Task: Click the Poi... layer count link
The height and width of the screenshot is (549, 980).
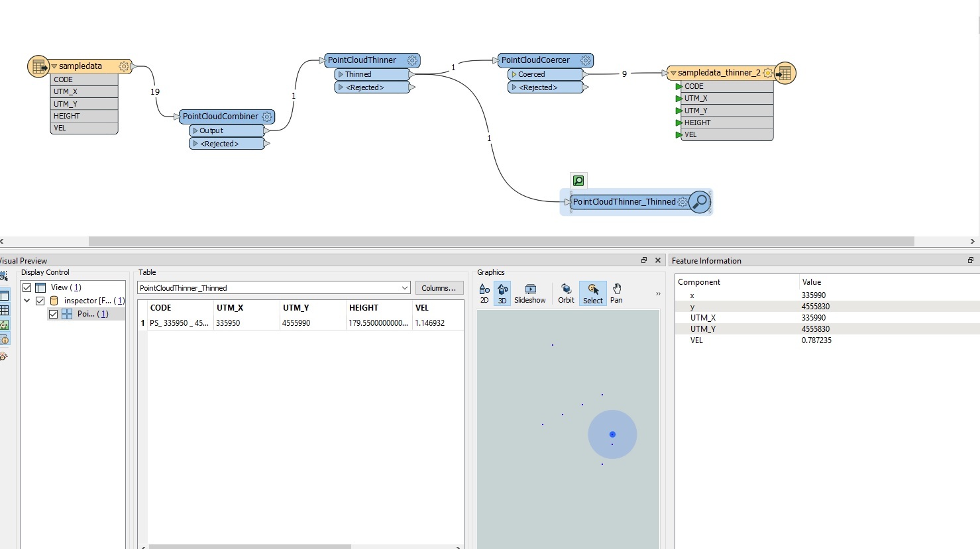Action: [103, 314]
